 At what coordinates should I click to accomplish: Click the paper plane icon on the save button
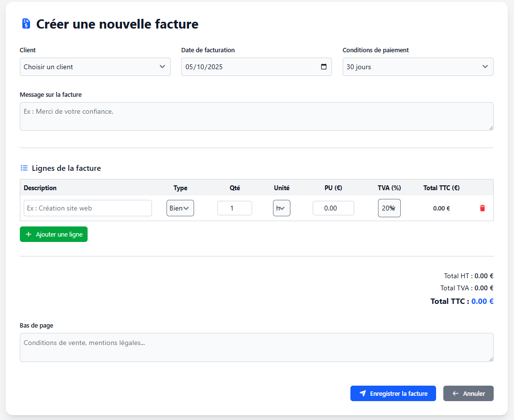pos(363,393)
